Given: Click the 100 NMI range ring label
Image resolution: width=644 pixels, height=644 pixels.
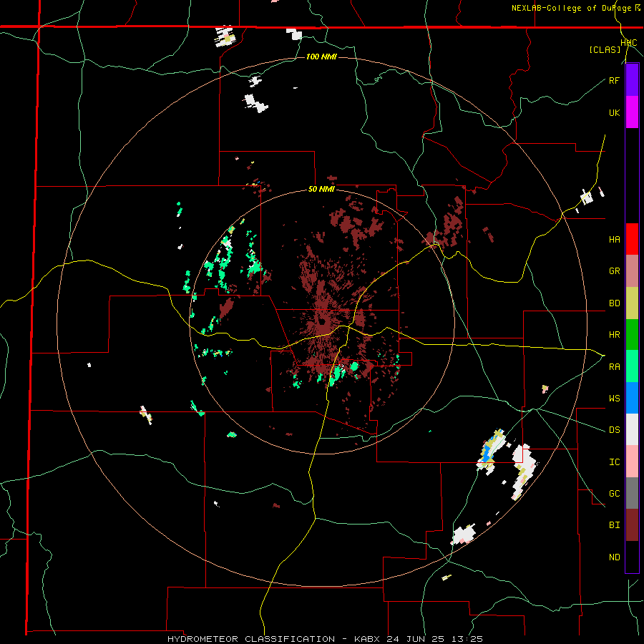Looking at the screenshot, I should (x=321, y=57).
